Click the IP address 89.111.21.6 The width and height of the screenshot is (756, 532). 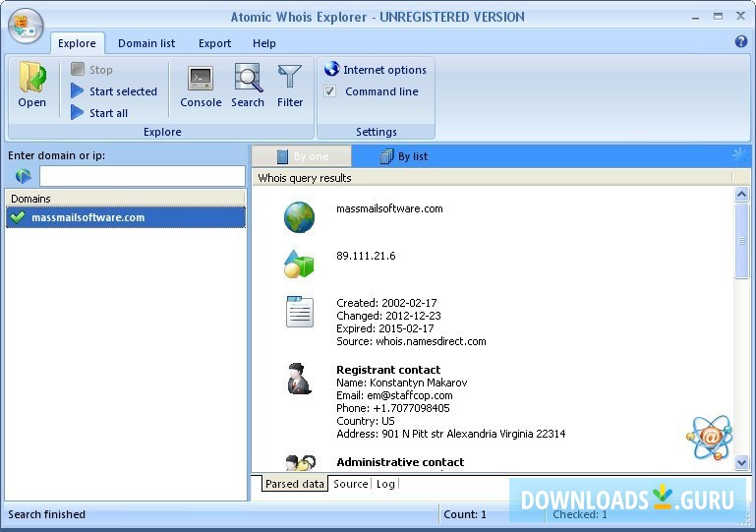pyautogui.click(x=366, y=256)
